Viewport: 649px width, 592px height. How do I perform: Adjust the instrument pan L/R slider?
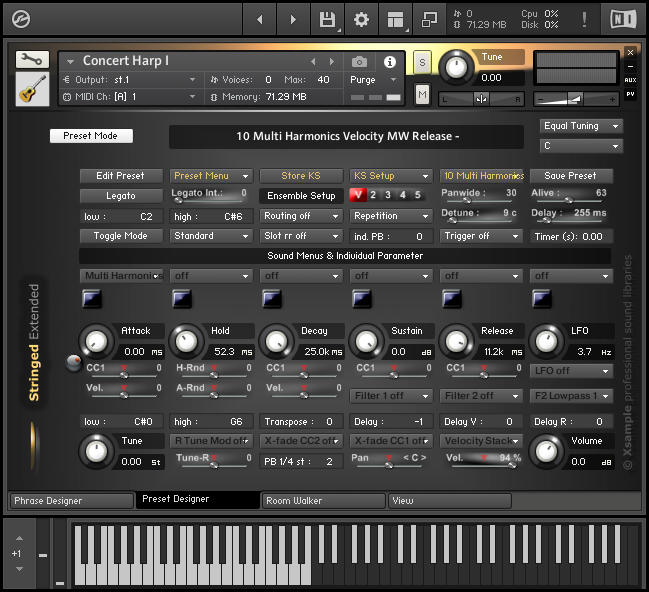tap(482, 99)
